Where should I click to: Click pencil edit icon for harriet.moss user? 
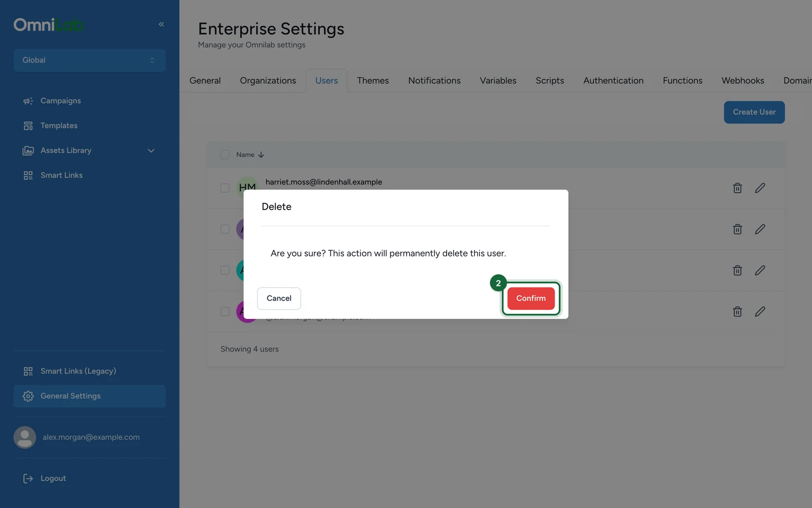click(760, 188)
